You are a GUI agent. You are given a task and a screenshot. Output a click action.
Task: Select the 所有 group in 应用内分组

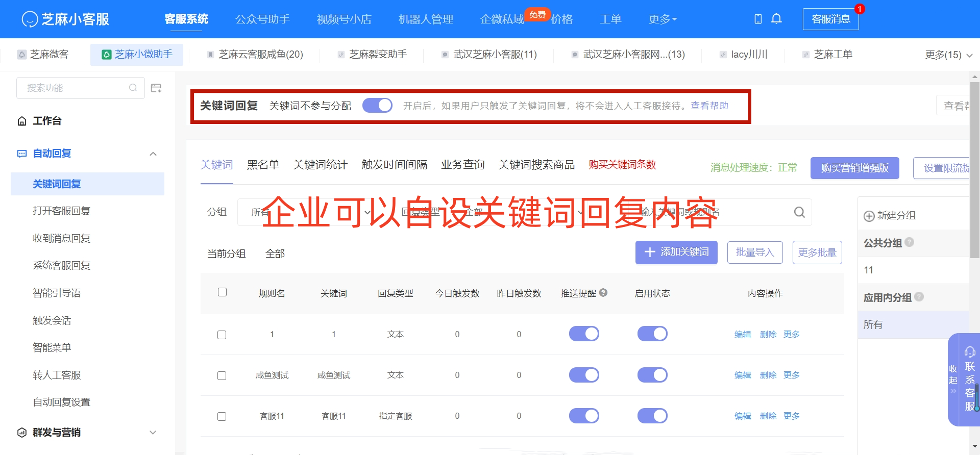pos(913,325)
